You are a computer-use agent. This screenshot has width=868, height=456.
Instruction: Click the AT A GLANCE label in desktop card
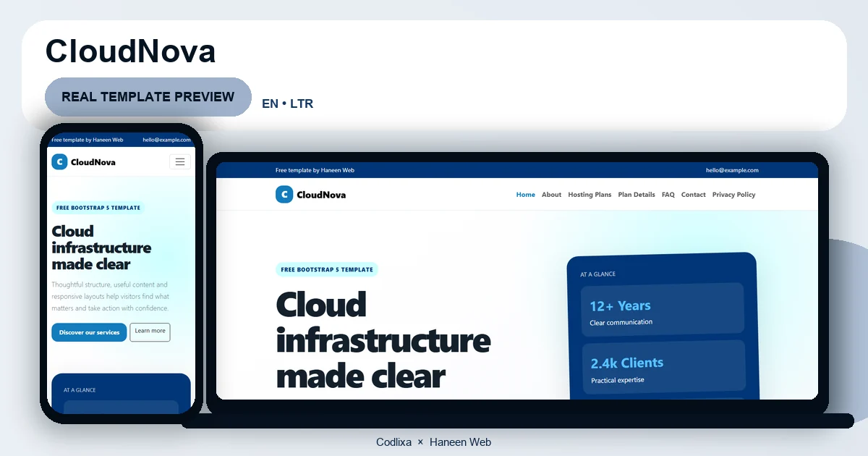[598, 274]
